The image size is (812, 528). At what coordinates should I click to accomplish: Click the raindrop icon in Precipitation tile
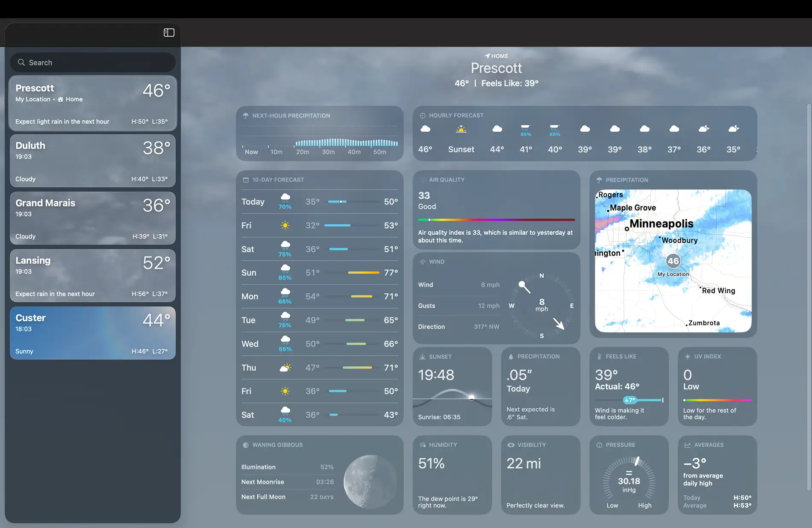point(511,357)
